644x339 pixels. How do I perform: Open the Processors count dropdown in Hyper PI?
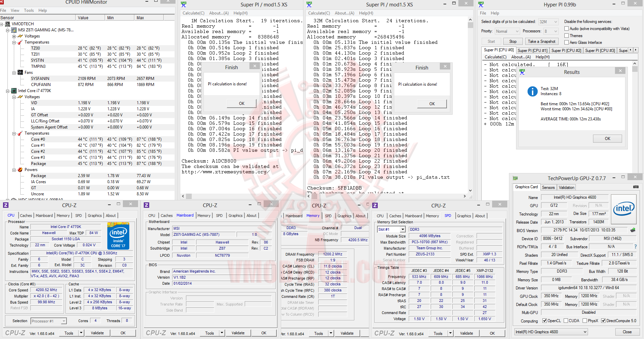[x=551, y=31]
